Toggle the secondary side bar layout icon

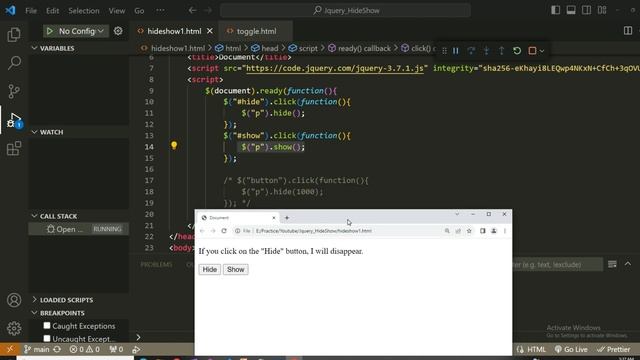(x=587, y=10)
